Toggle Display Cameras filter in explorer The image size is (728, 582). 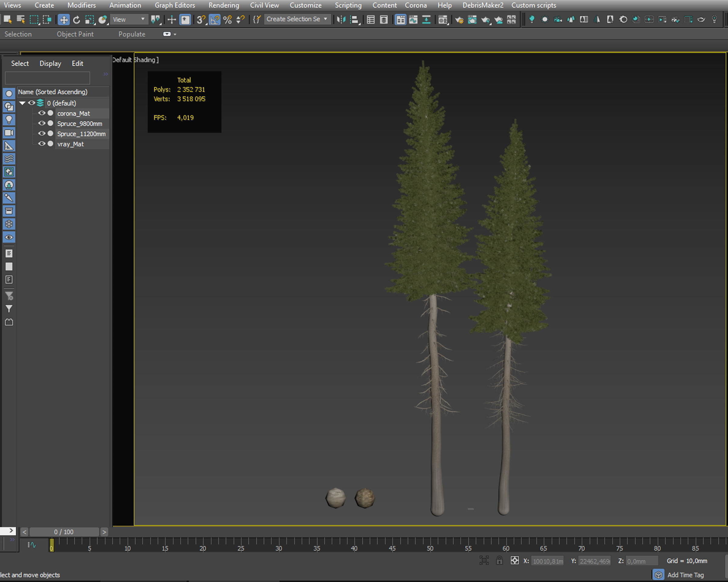(9, 132)
